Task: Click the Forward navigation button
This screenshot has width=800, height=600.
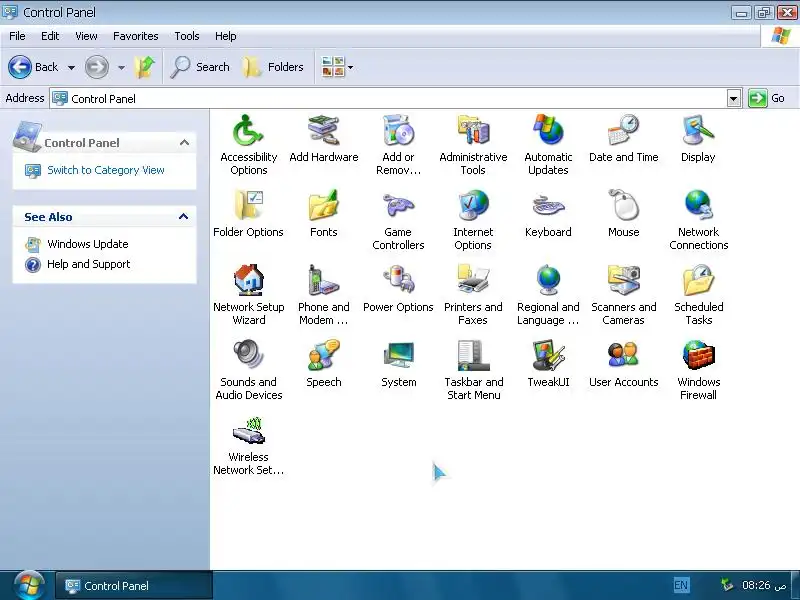Action: click(96, 67)
